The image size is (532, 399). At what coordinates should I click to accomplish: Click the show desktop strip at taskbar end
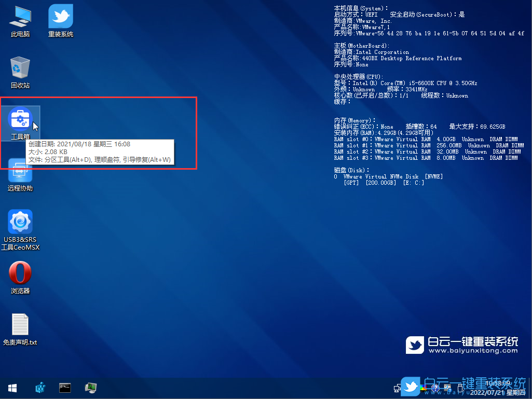click(x=530, y=388)
